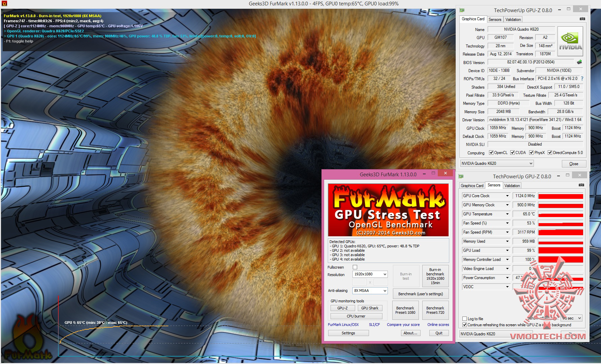Expand the VDDC sensor dropdown
This screenshot has width=601, height=364.
pos(507,287)
